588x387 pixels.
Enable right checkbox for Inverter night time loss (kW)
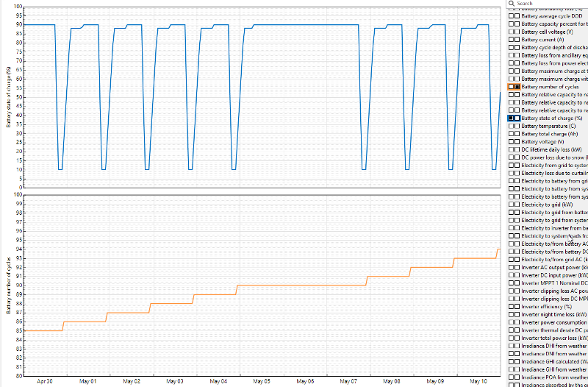(517, 314)
